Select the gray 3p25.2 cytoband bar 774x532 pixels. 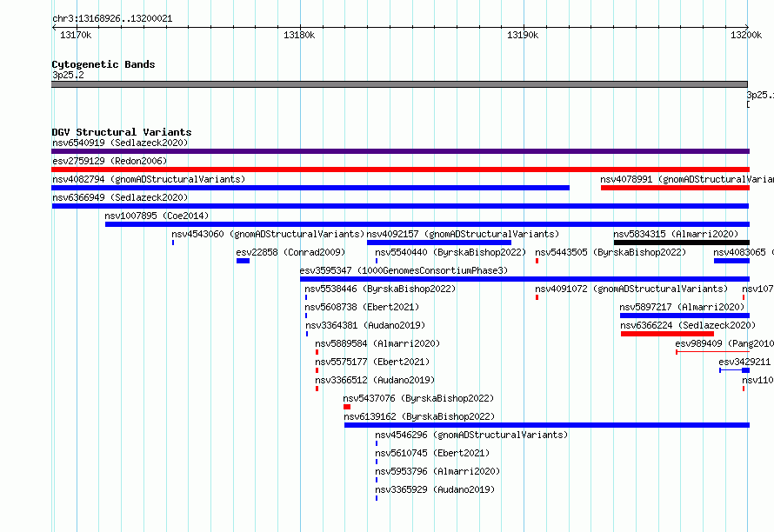(399, 84)
